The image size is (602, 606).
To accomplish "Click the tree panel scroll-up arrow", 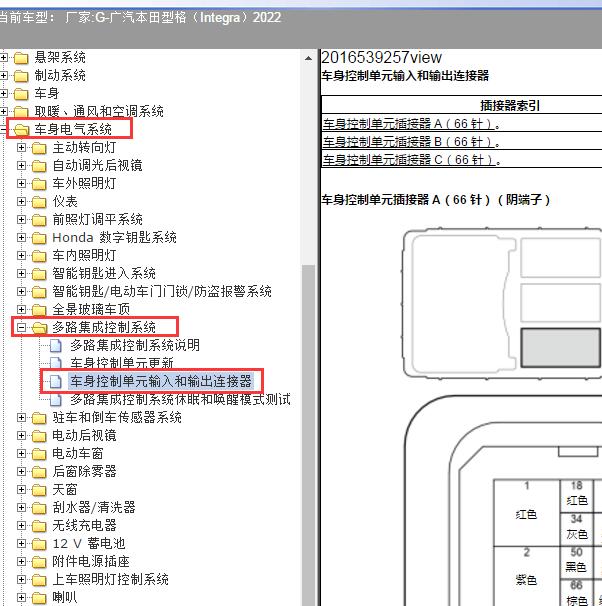I will click(308, 58).
